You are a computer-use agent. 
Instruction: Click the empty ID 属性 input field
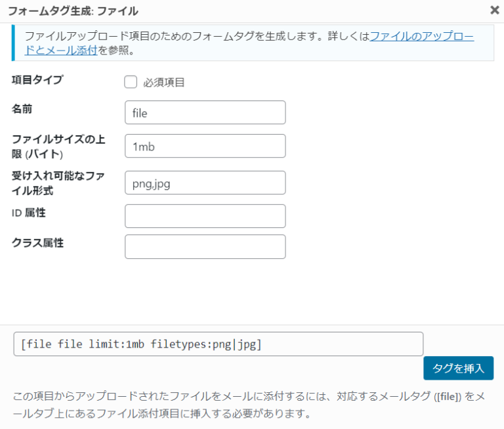pyautogui.click(x=205, y=216)
